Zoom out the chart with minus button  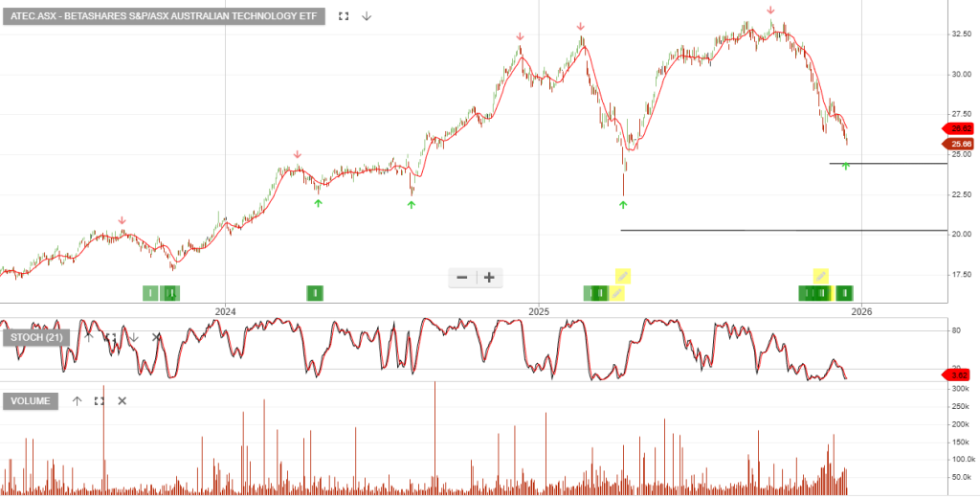[462, 278]
